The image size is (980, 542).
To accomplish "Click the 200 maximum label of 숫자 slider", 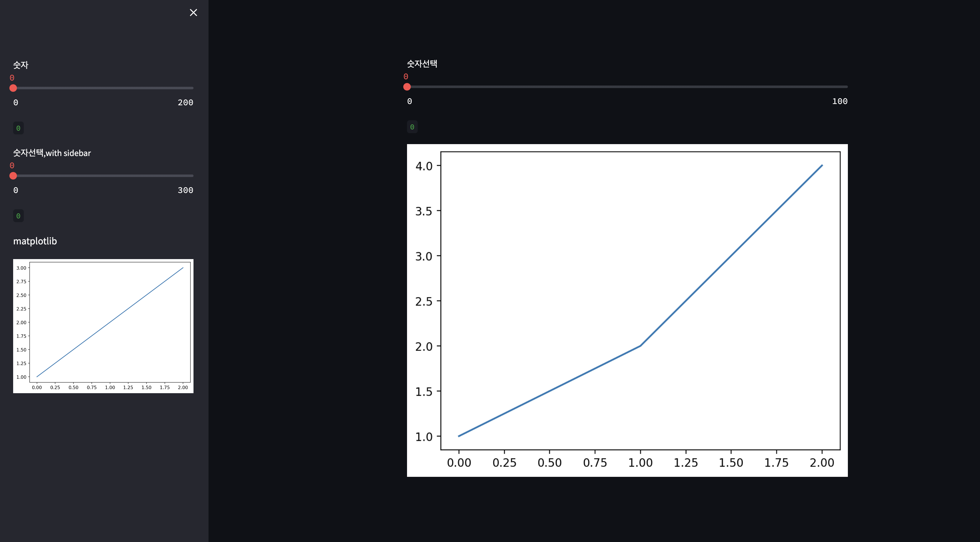I will pyautogui.click(x=185, y=102).
